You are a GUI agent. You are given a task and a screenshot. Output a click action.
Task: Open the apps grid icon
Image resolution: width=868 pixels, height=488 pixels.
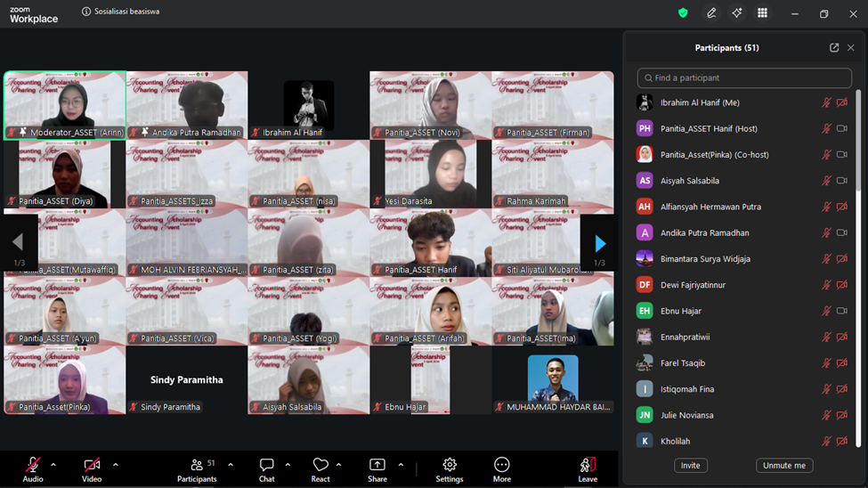pos(762,13)
